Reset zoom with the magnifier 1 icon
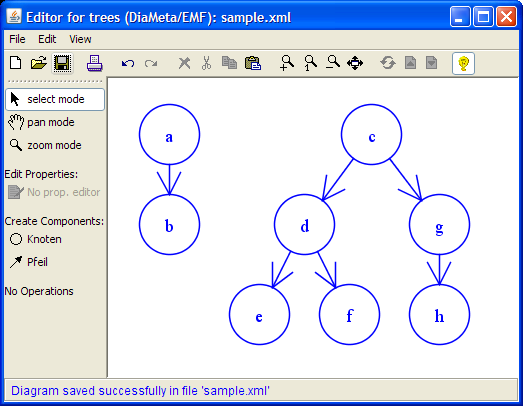 coord(310,63)
